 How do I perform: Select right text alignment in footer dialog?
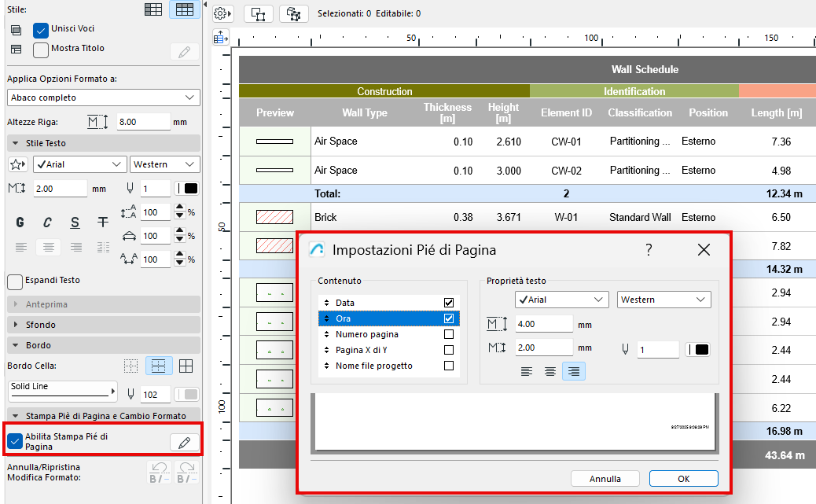[x=574, y=372]
